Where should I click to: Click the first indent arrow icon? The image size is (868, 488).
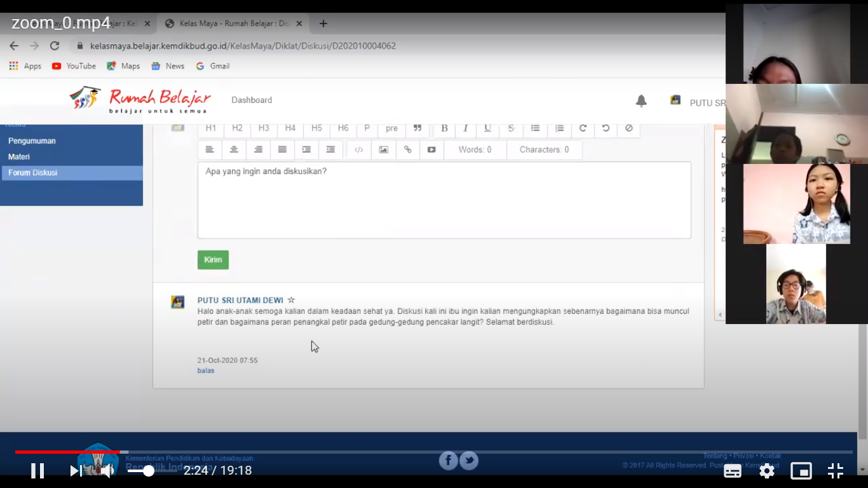pyautogui.click(x=306, y=150)
